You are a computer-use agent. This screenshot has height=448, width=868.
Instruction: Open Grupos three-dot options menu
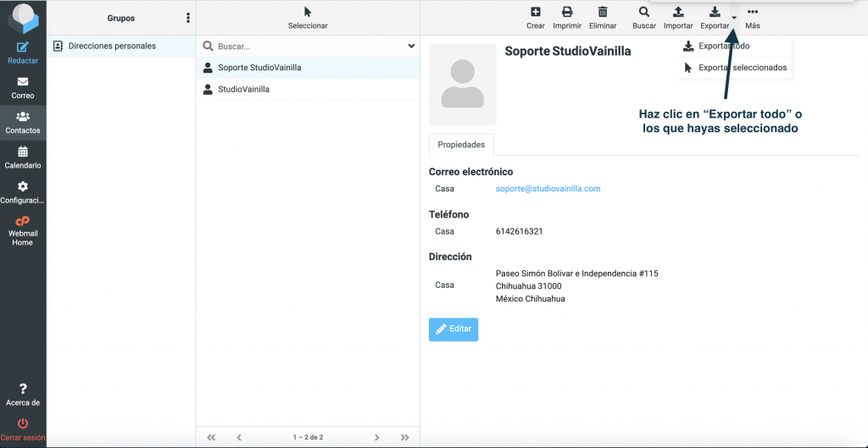188,18
